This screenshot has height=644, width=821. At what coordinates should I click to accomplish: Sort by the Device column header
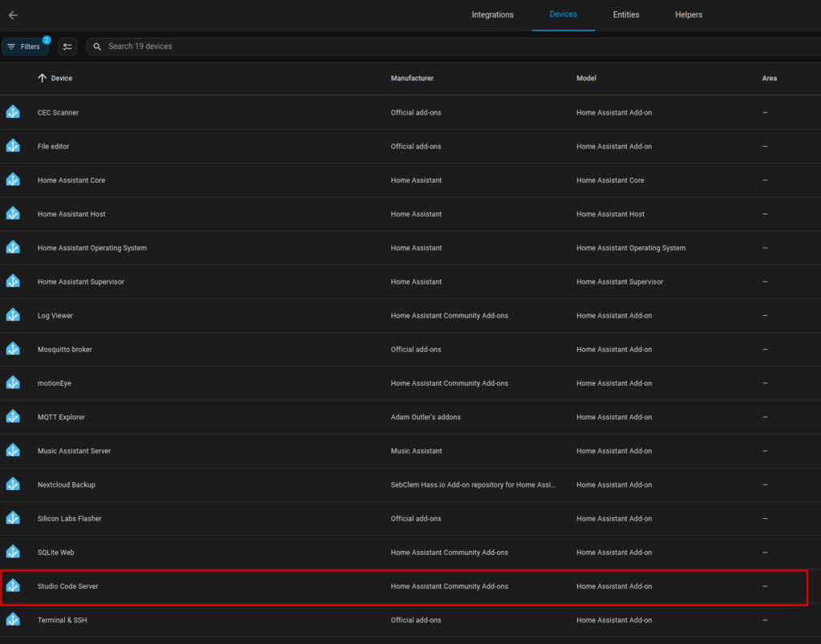61,78
